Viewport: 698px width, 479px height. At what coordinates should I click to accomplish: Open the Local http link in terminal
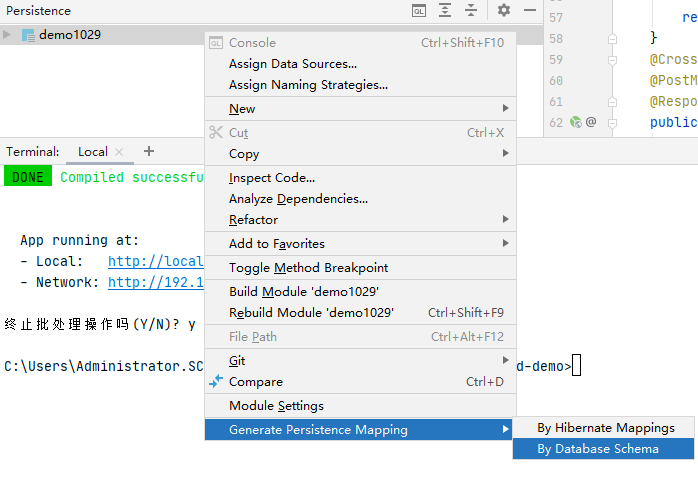pyautogui.click(x=155, y=261)
